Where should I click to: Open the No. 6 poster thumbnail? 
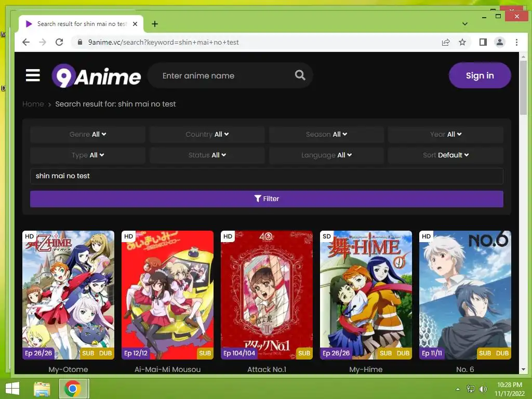(x=465, y=295)
